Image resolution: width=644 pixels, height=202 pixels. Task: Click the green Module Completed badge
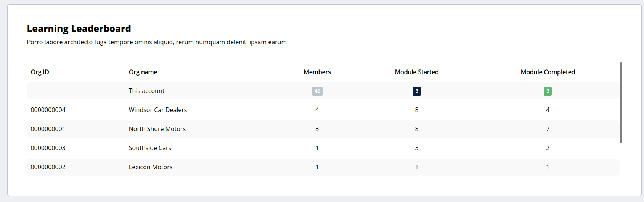point(548,91)
